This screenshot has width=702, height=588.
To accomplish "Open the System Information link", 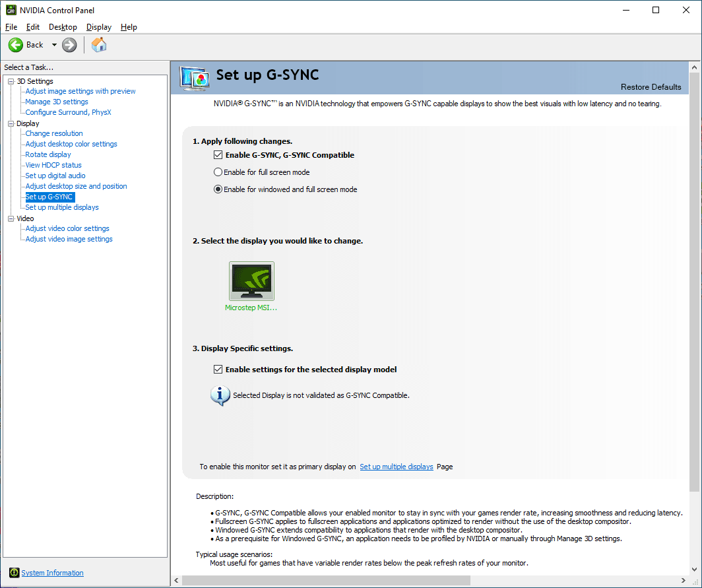I will (x=52, y=573).
